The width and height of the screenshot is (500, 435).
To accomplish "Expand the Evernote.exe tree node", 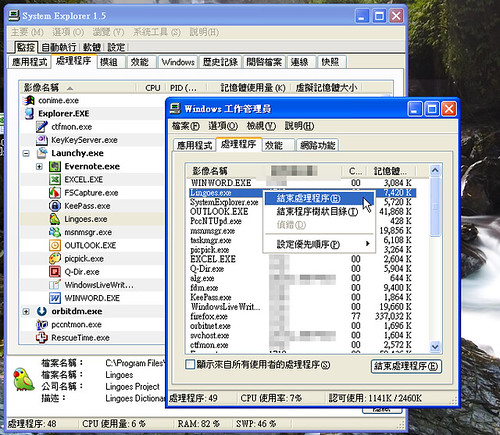I will tap(39, 166).
